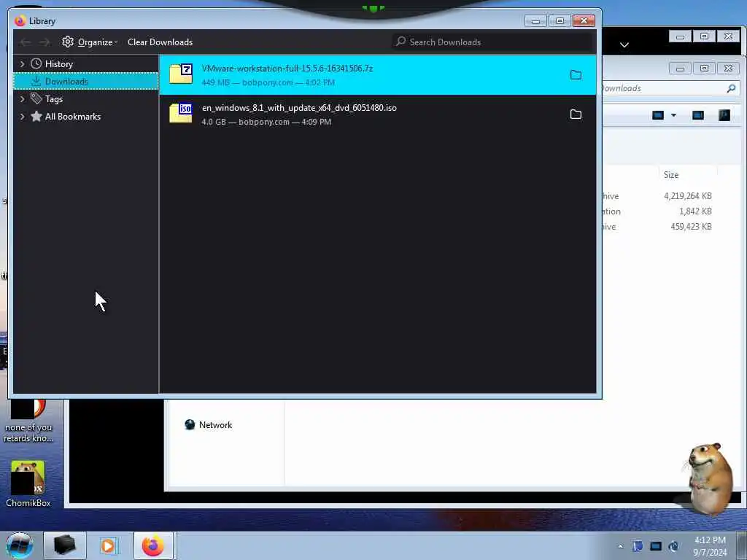Open the Explorer change view dropdown arrow

[673, 115]
